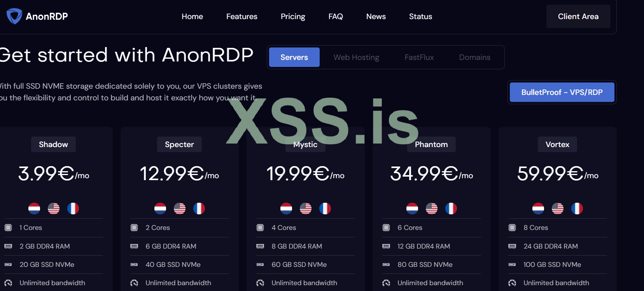
Task: Choose France flag in Specter plan
Action: (x=199, y=209)
